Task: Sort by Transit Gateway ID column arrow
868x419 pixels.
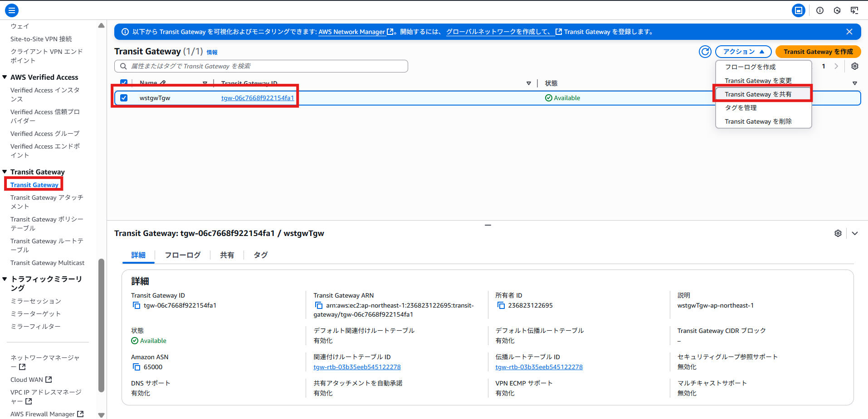Action: [x=529, y=83]
